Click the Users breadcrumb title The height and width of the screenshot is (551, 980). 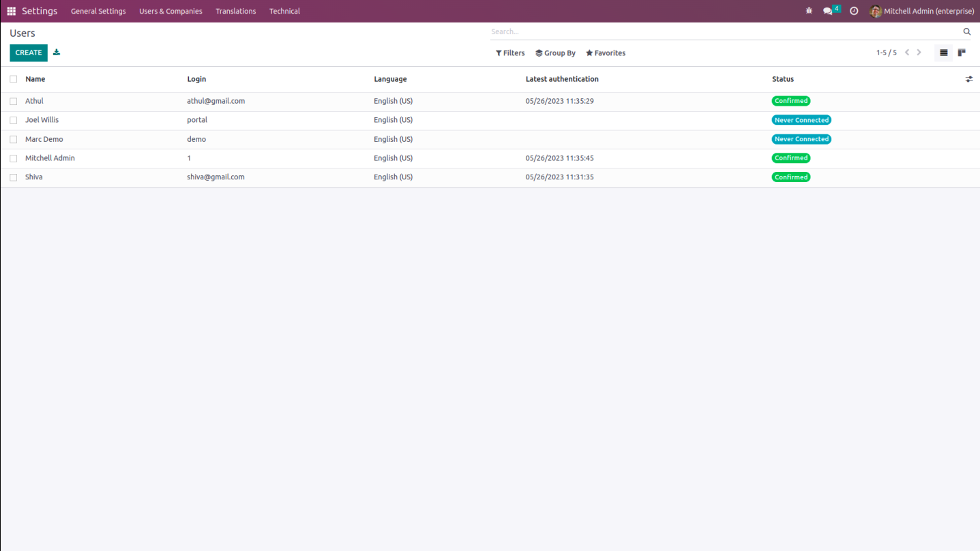23,33
